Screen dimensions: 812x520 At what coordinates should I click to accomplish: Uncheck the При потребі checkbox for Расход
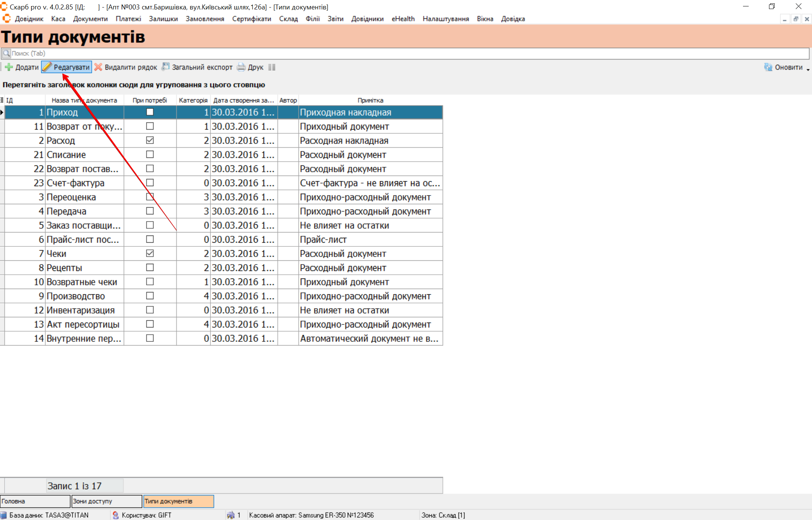pos(150,140)
